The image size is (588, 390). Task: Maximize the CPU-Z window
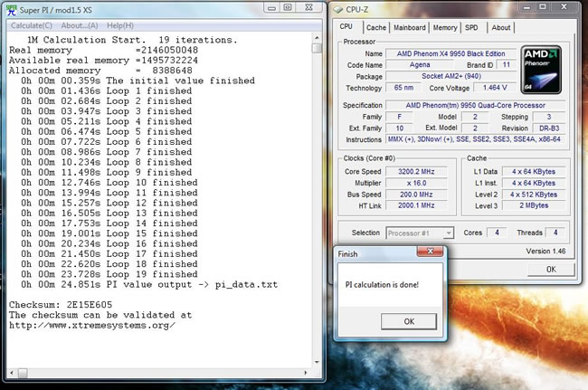coord(542,6)
